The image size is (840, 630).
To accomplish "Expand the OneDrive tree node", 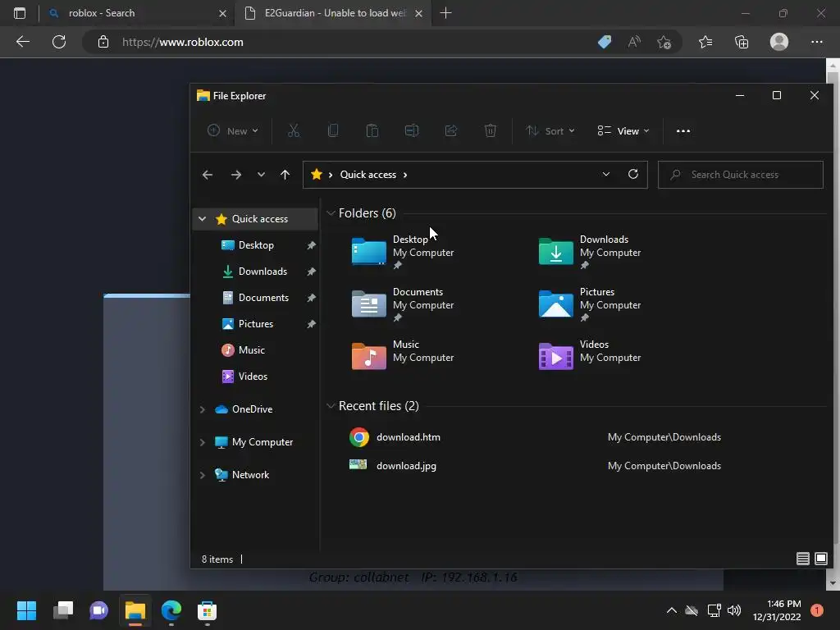I will point(202,409).
